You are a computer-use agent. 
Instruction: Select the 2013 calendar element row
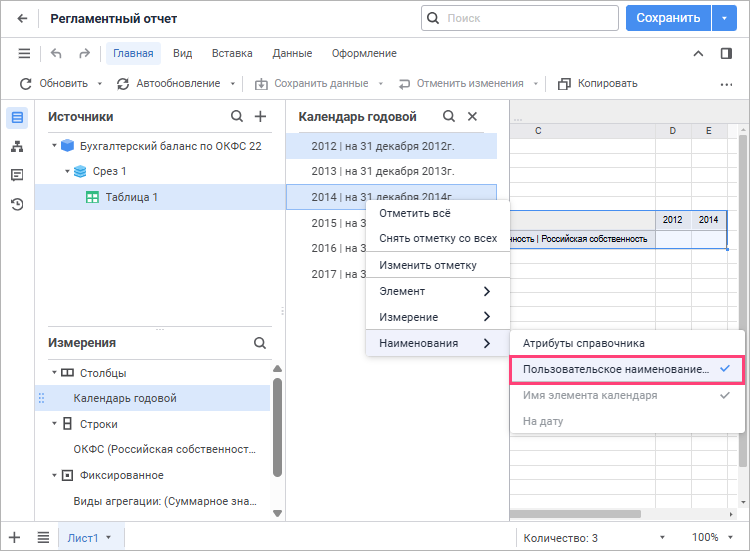tap(391, 171)
